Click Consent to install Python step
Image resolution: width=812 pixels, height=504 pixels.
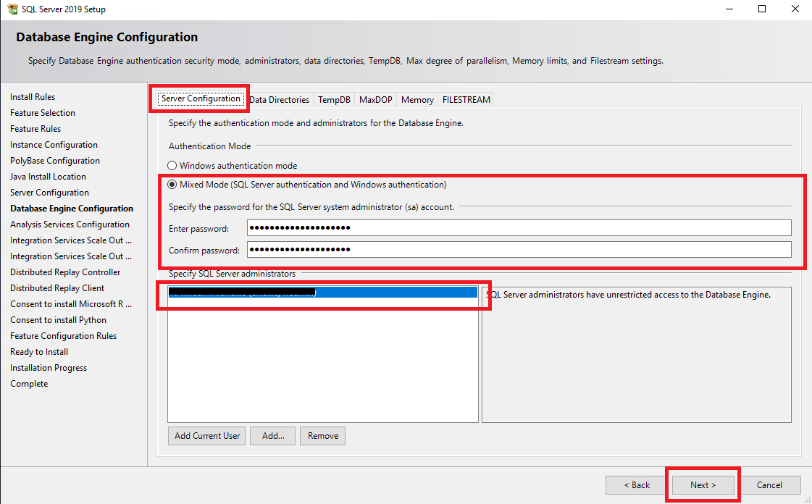(x=58, y=320)
